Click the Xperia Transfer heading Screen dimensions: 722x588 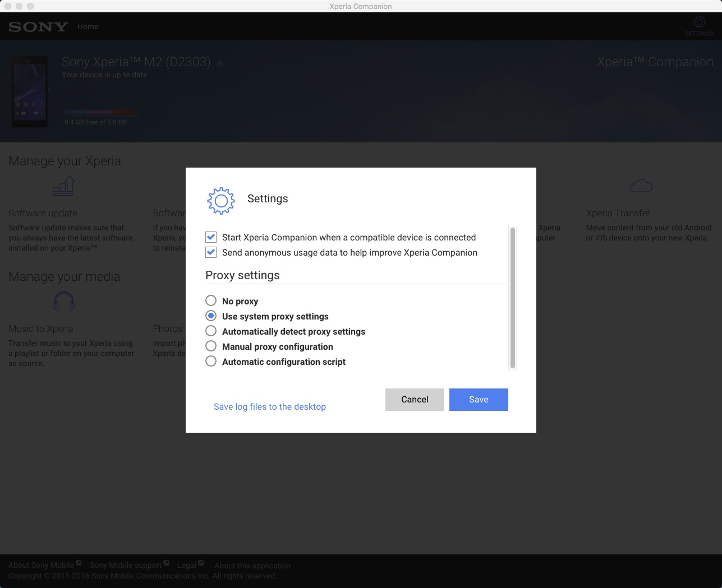click(x=618, y=214)
